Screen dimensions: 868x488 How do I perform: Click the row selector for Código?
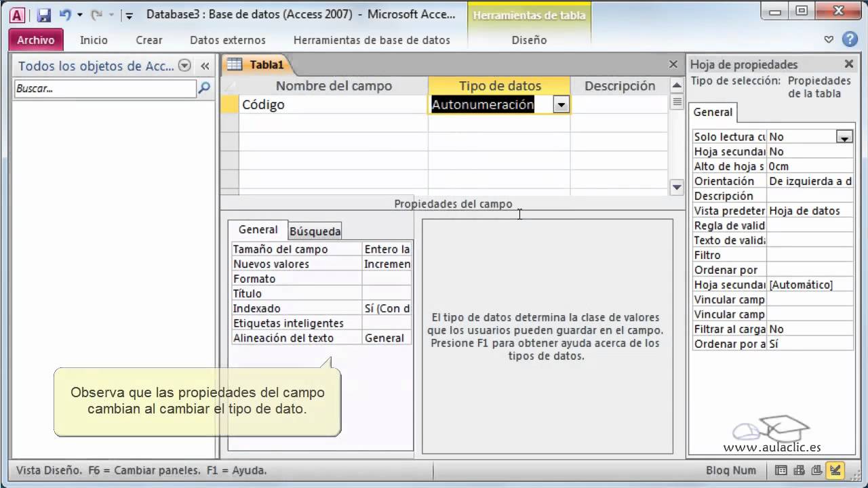(x=230, y=104)
